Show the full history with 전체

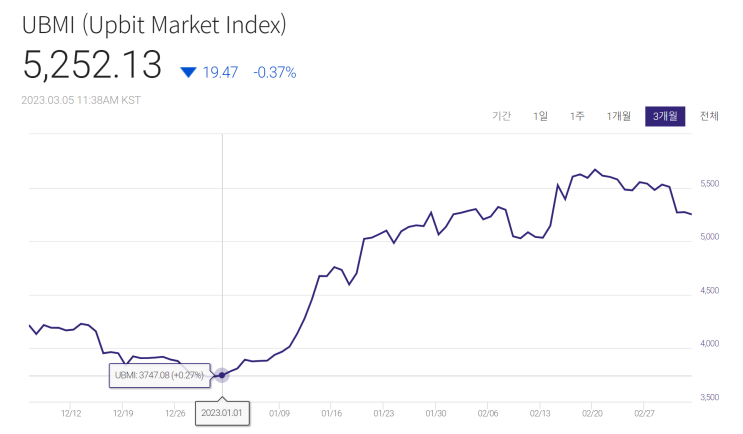coord(709,116)
